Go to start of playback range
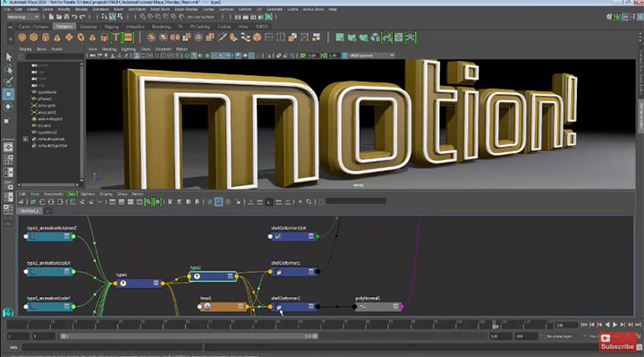 [583, 325]
